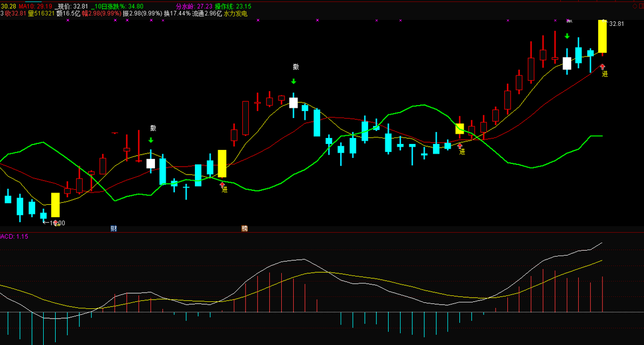Viewport: 644px width, 345px height.
Task: Click the MACD: 1.15 indicator label
Action: point(14,237)
